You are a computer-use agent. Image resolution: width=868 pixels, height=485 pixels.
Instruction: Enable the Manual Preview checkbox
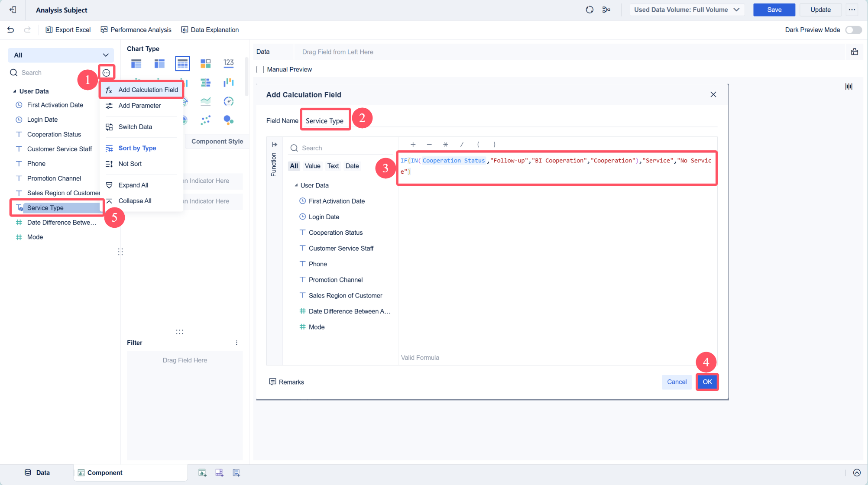coord(260,69)
